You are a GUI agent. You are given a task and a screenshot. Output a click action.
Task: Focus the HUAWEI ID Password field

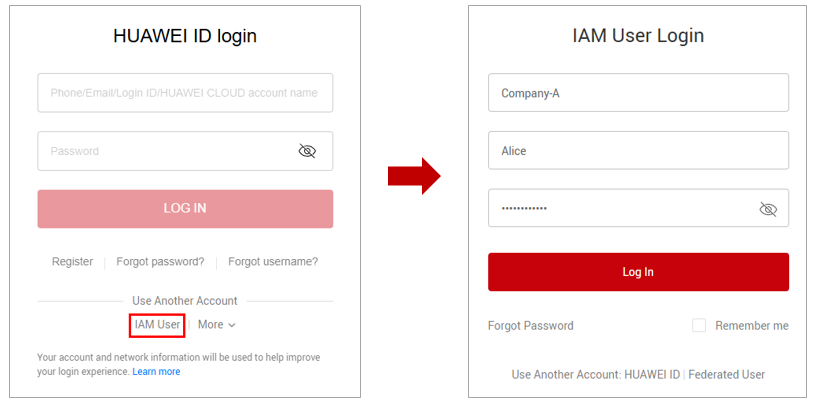pyautogui.click(x=185, y=151)
